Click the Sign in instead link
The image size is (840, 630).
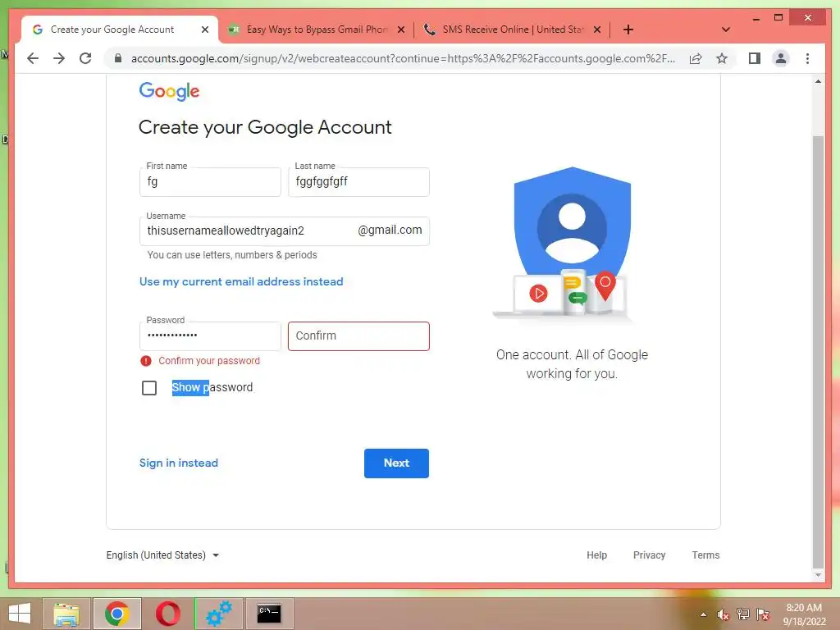point(178,463)
